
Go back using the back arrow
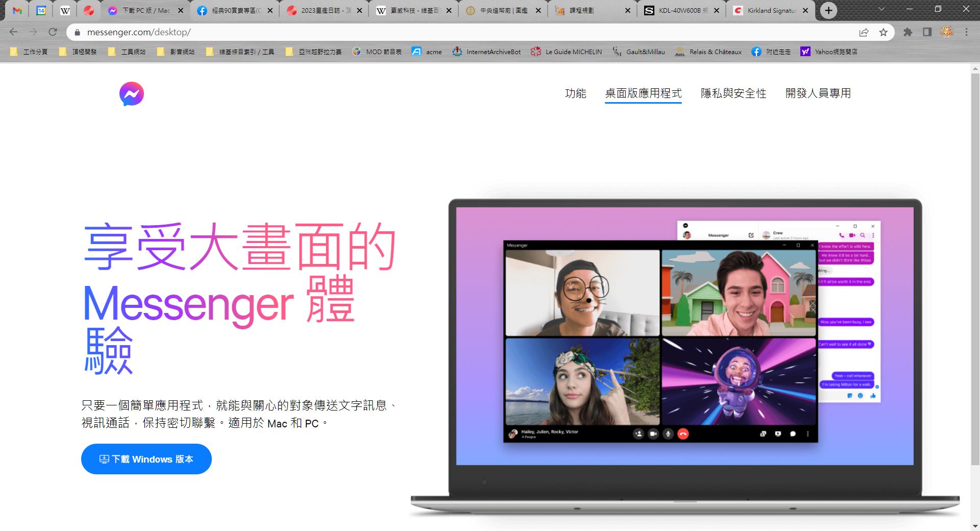point(14,32)
